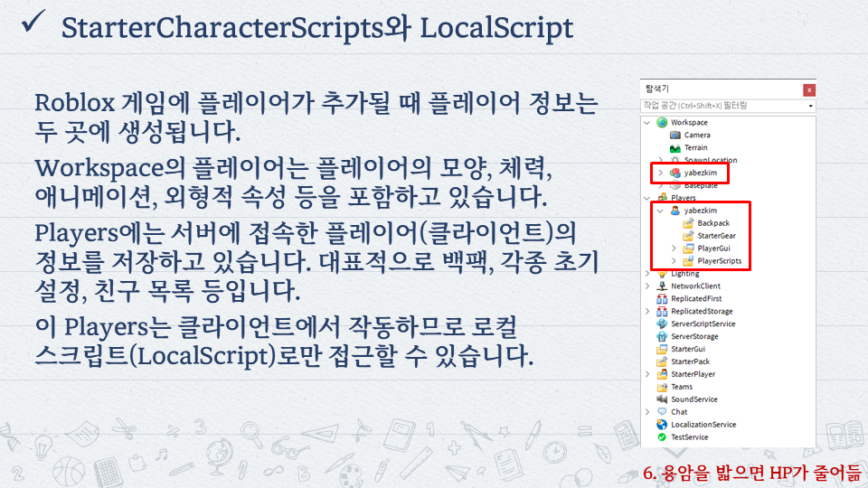Expand the PlayerGui node
Image resolution: width=868 pixels, height=488 pixels.
pyautogui.click(x=674, y=249)
